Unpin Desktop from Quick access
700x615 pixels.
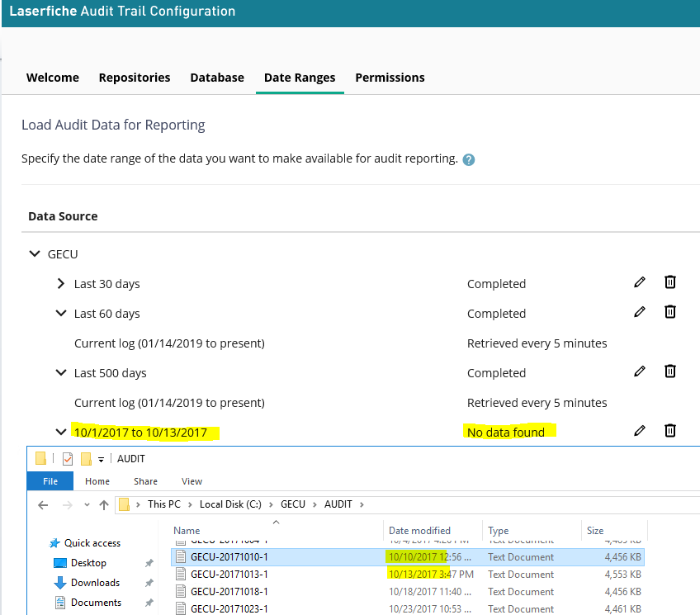tap(149, 563)
